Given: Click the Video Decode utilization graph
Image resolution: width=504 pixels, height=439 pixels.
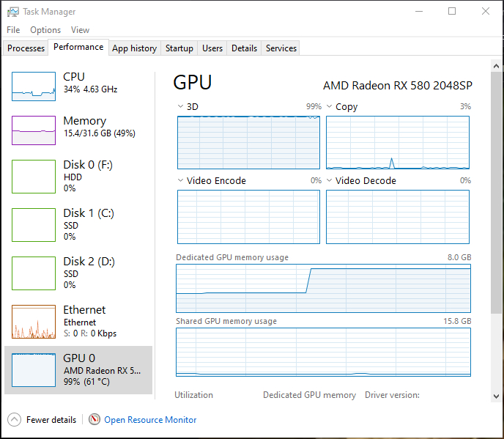Looking at the screenshot, I should tap(398, 217).
